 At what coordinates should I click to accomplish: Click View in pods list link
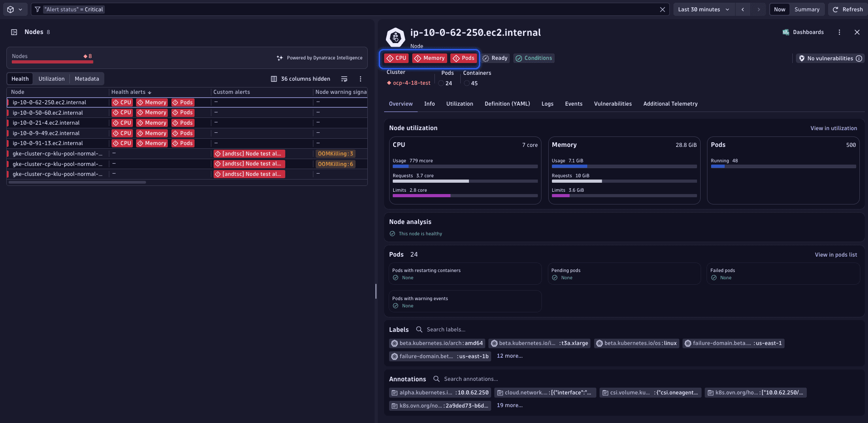pyautogui.click(x=835, y=255)
